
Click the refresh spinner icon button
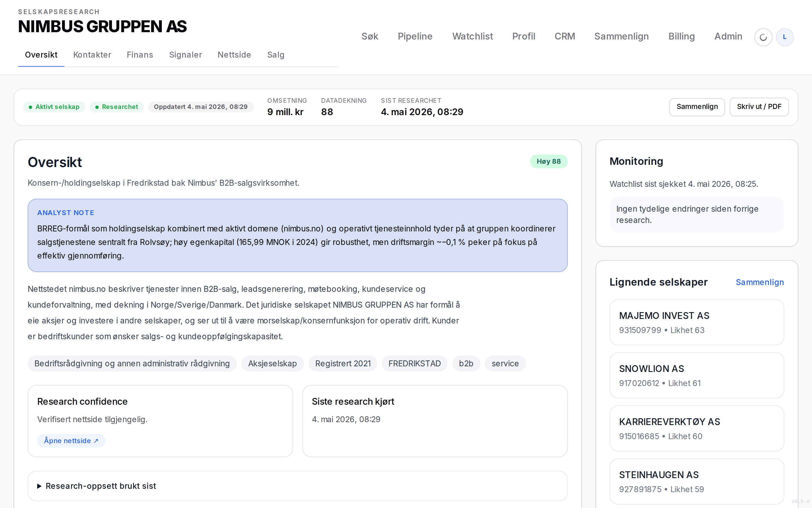763,37
